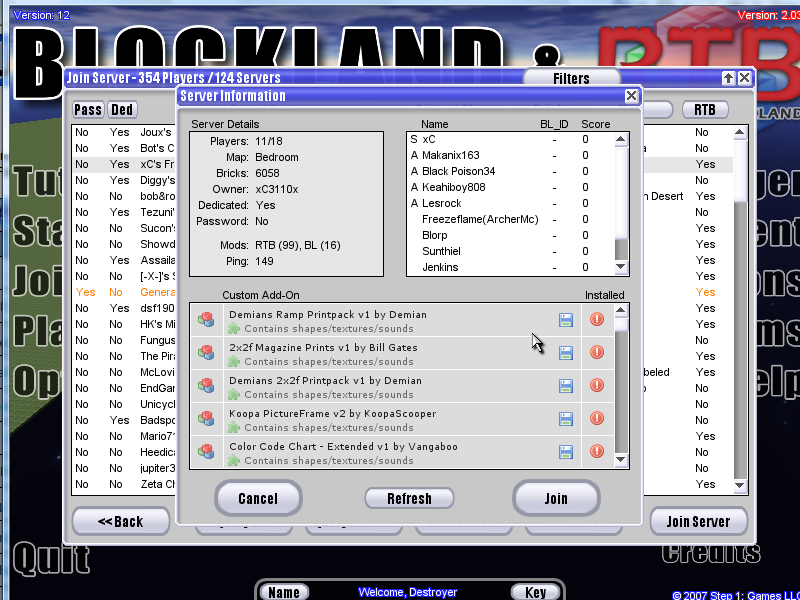The width and height of the screenshot is (800, 600).
Task: Click the puzzle piece icon under 2x2f Magazine Prints
Action: pyautogui.click(x=234, y=362)
